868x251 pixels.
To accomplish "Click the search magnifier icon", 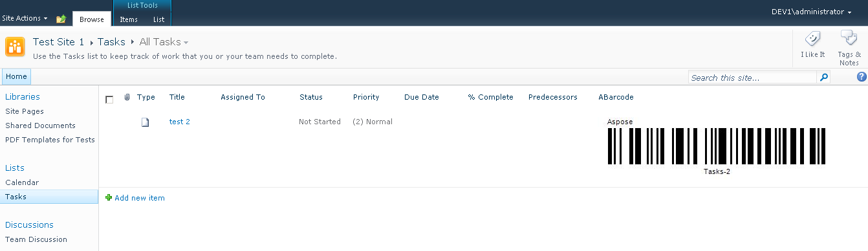I will point(824,78).
